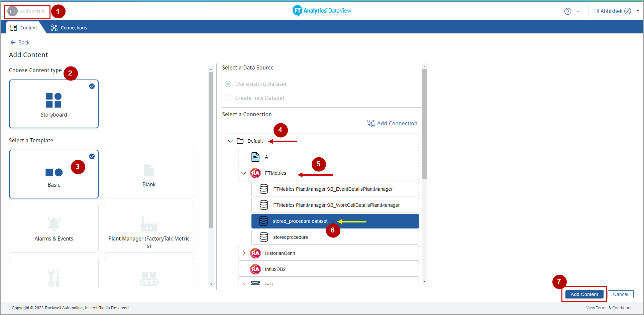This screenshot has width=644, height=315.
Task: Collapse the Default folder chevron
Action: (230, 141)
